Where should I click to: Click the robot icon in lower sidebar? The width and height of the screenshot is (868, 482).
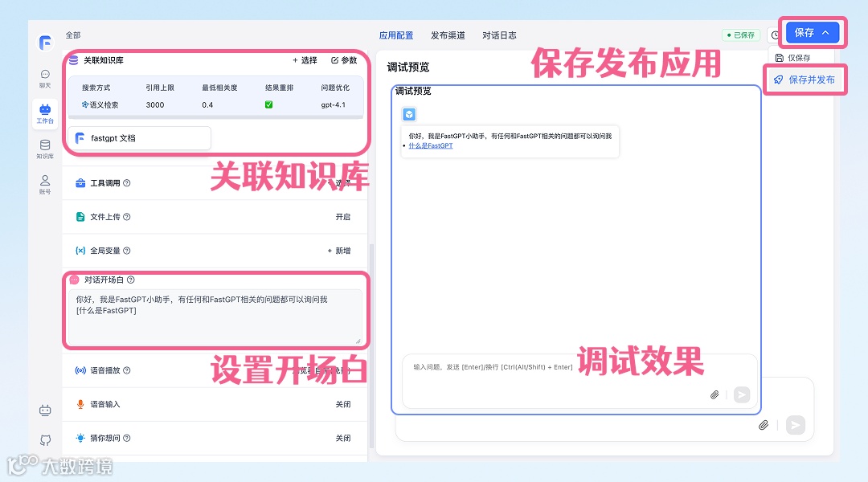pyautogui.click(x=45, y=410)
